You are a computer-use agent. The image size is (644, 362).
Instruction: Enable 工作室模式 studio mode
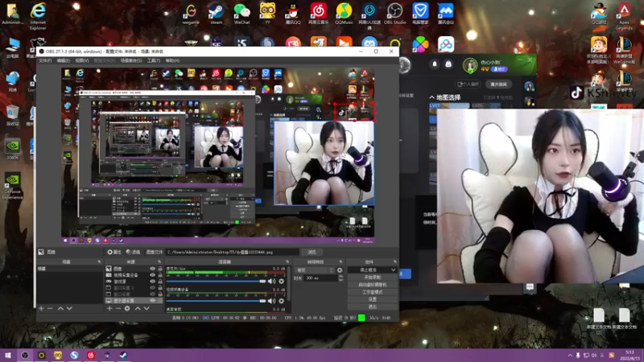373,292
